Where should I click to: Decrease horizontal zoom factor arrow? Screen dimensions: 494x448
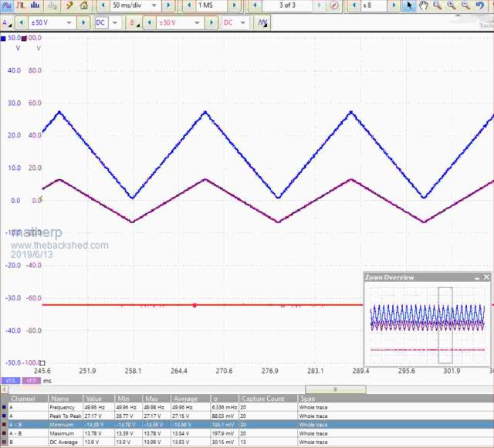pos(354,5)
